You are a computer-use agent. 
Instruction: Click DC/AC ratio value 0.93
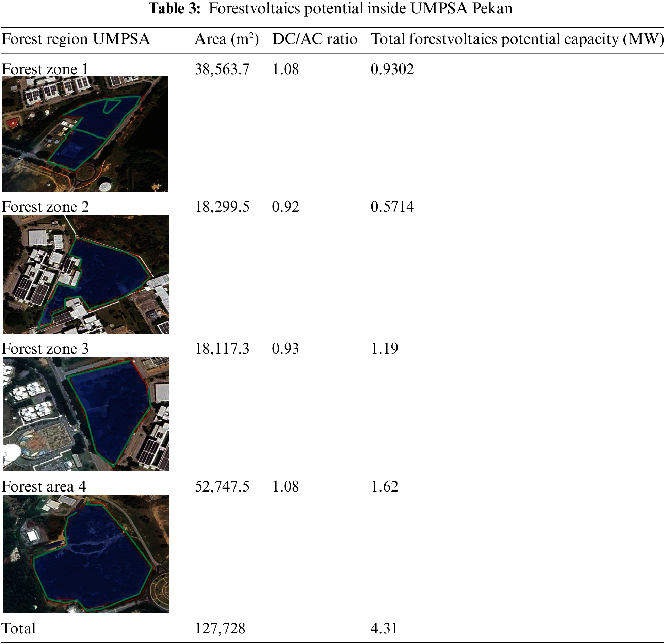pos(285,349)
